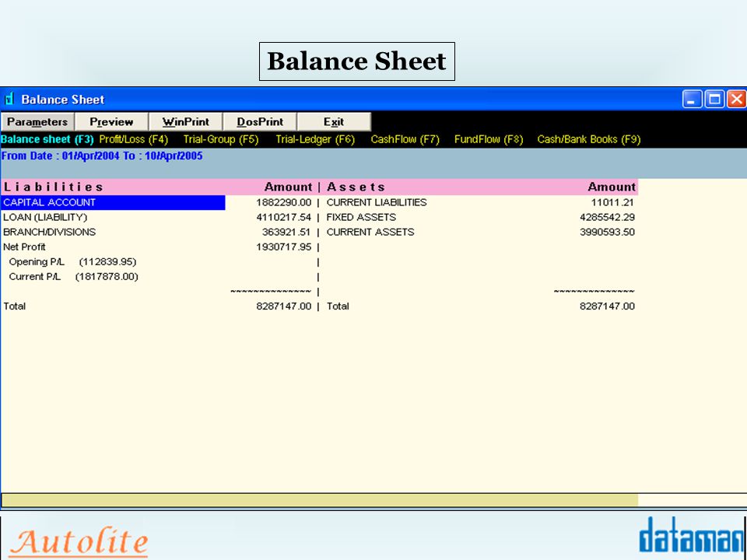Click the Current P/L entry
Image resolution: width=747 pixels, height=560 pixels.
(x=73, y=277)
